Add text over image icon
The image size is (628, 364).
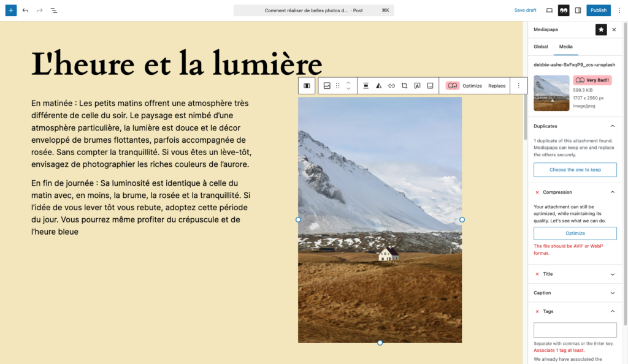(417, 86)
